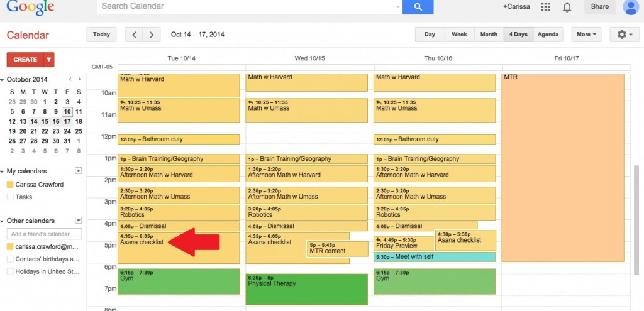Collapse the Other calendars section
Viewport: 644px width, 311px height.
point(2,221)
